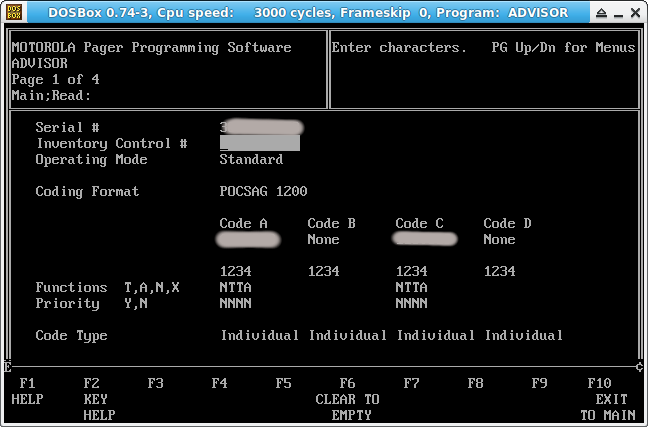Click 'None' under Code B
Viewport: 648px width, 427px height.
point(323,240)
